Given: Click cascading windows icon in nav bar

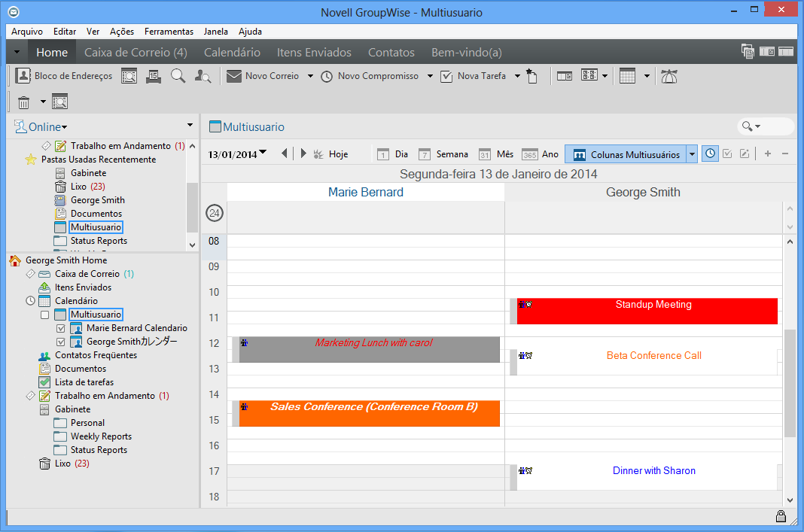Looking at the screenshot, I should (748, 51).
